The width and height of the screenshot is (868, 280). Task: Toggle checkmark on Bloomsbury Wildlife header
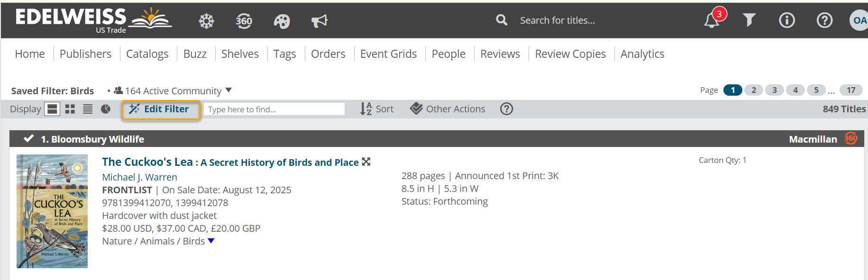click(29, 138)
